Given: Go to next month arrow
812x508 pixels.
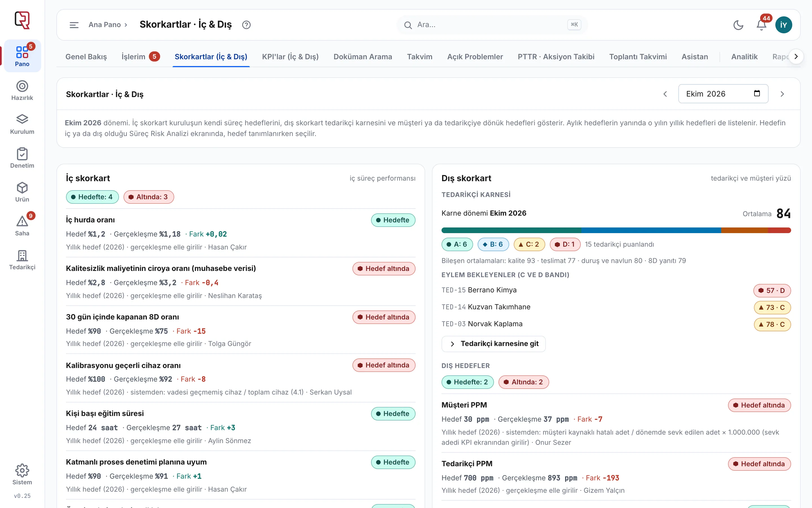Looking at the screenshot, I should click(782, 94).
